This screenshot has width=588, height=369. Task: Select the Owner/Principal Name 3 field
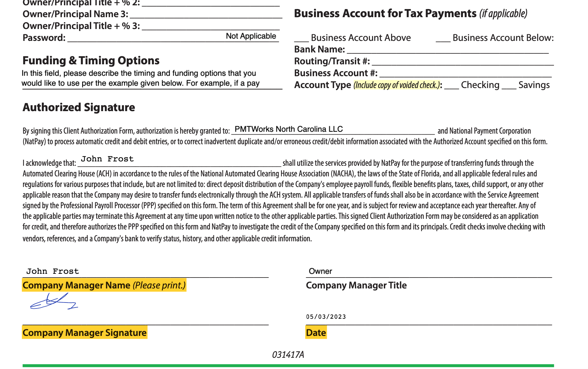click(206, 14)
